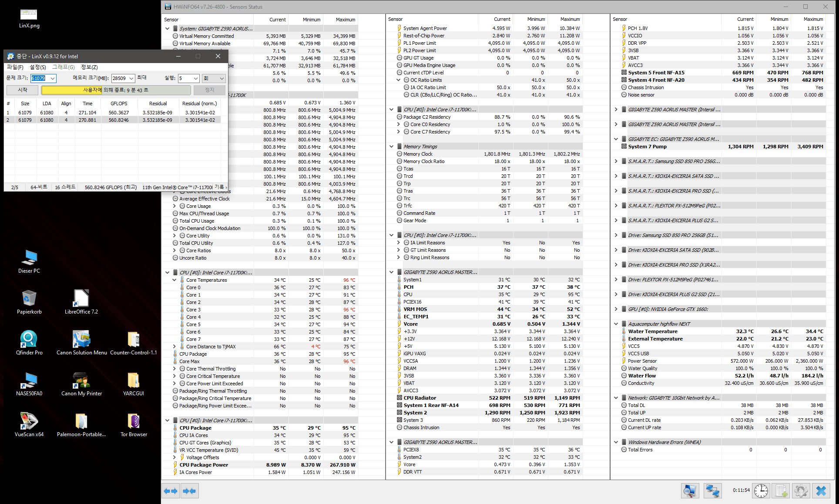Click the shrink columns arrow icon
Screen dimensions: 839x504
(x=189, y=491)
